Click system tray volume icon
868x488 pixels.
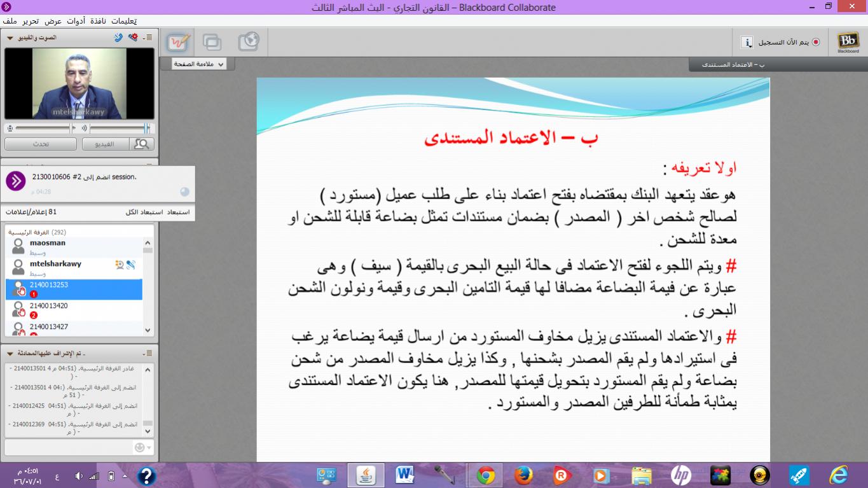79,476
